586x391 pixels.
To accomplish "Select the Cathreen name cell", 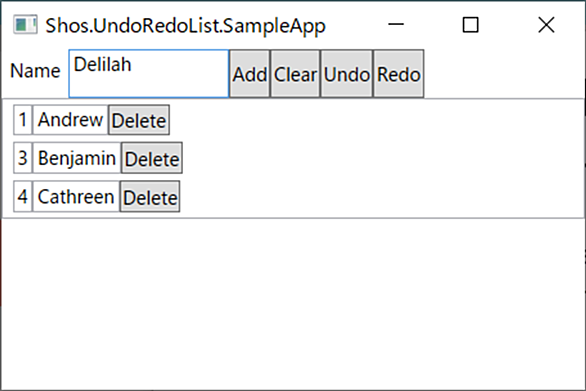I will [76, 196].
